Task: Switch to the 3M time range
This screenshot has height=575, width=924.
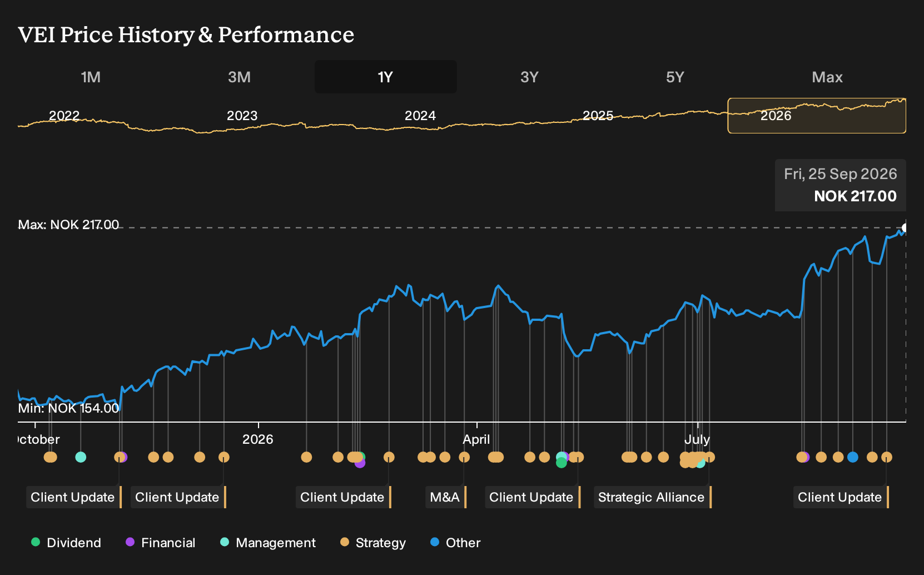Action: pyautogui.click(x=239, y=77)
